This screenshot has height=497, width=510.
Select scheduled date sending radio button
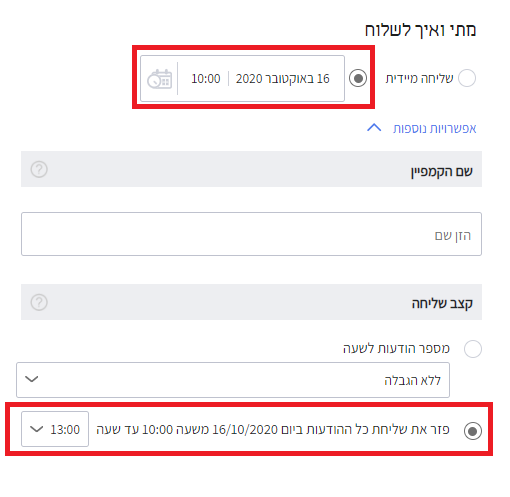point(358,78)
